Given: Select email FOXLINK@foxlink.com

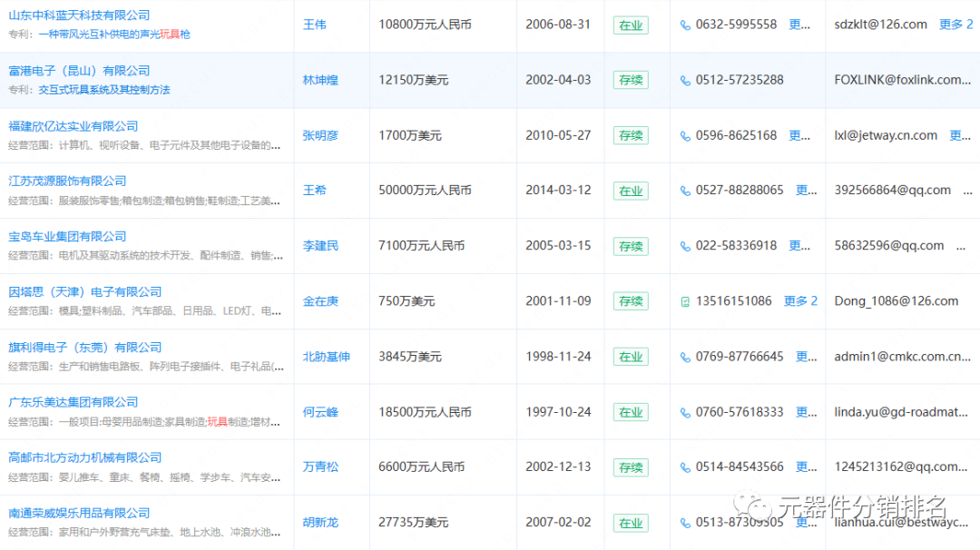Looking at the screenshot, I should (903, 80).
